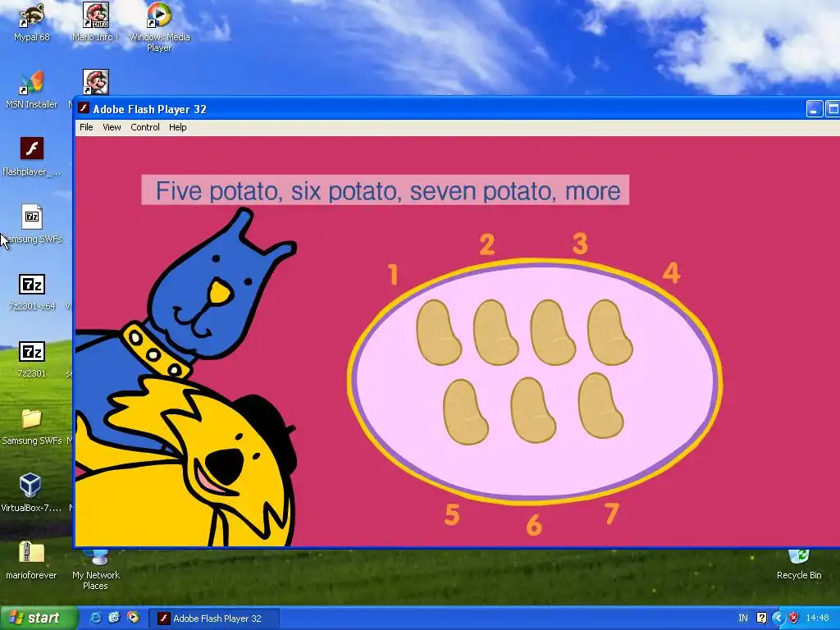Select the MSN Installer desktop icon

(x=31, y=89)
